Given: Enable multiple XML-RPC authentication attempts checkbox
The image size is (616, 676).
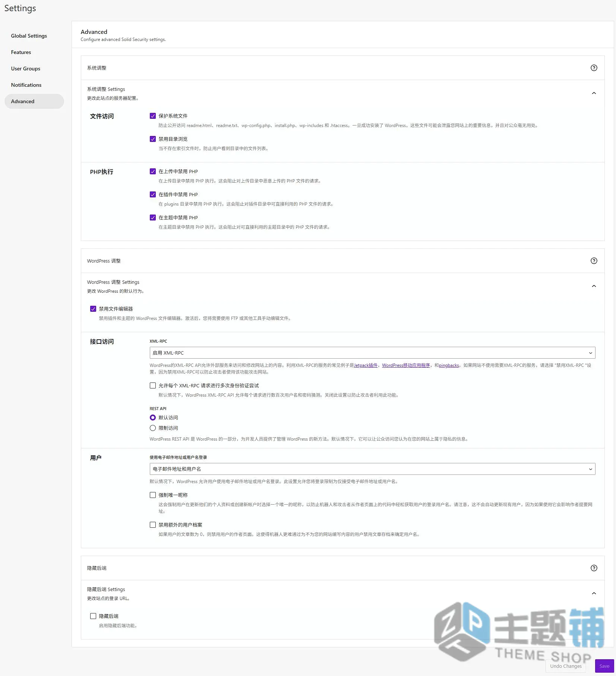Looking at the screenshot, I should coord(153,385).
